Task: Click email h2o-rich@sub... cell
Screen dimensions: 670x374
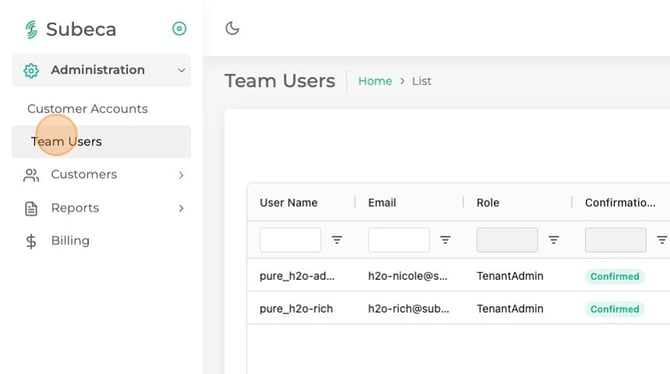Action: click(408, 309)
